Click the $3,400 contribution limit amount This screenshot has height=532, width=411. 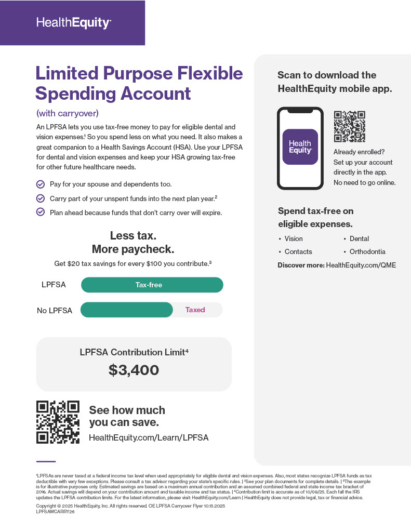(134, 370)
